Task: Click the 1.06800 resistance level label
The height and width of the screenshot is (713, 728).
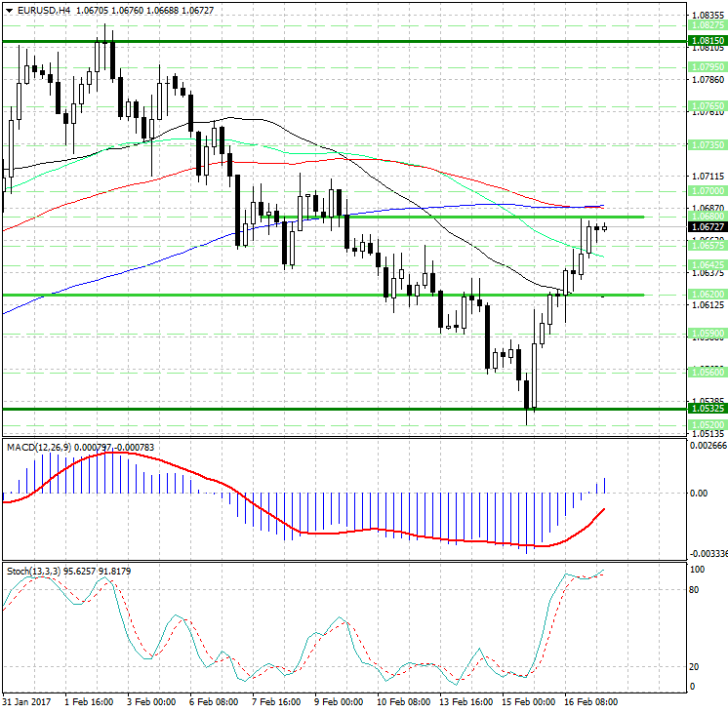Action: pyautogui.click(x=708, y=217)
